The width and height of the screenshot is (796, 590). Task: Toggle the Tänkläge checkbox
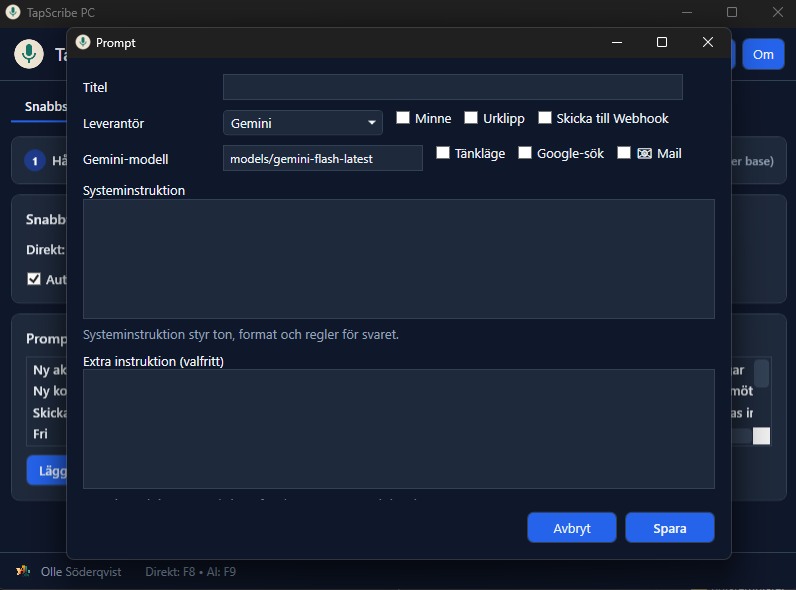click(443, 153)
